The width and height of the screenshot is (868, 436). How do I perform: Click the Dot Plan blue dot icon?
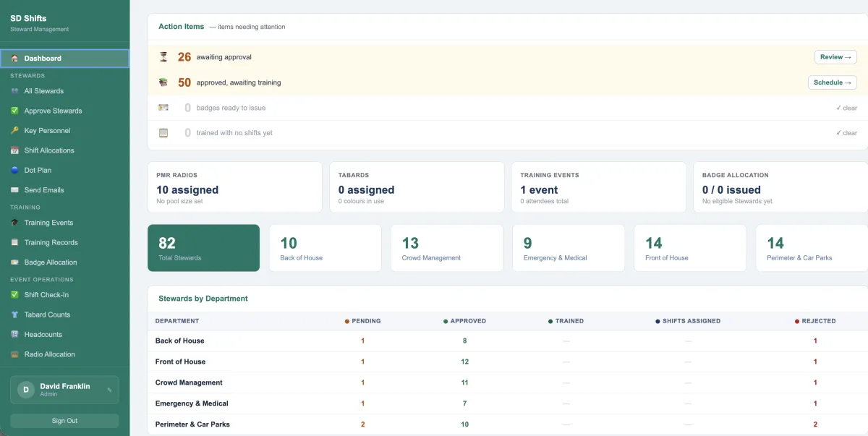coord(14,170)
